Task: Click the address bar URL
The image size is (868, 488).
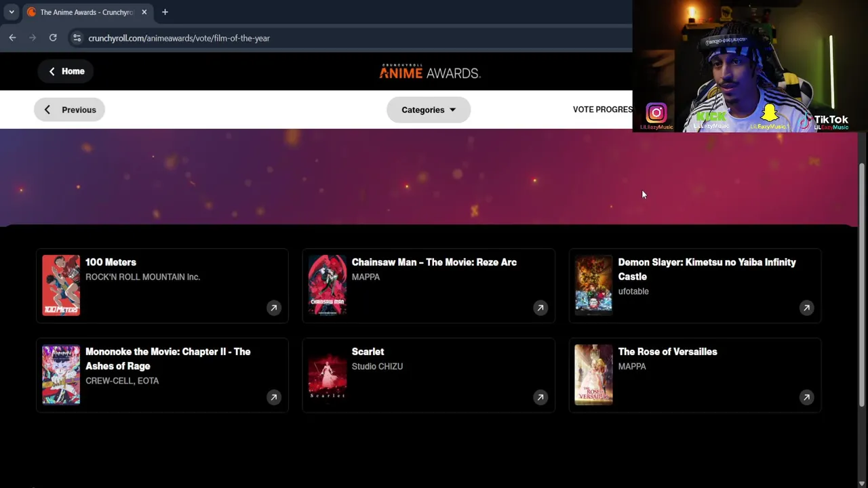Action: [179, 38]
